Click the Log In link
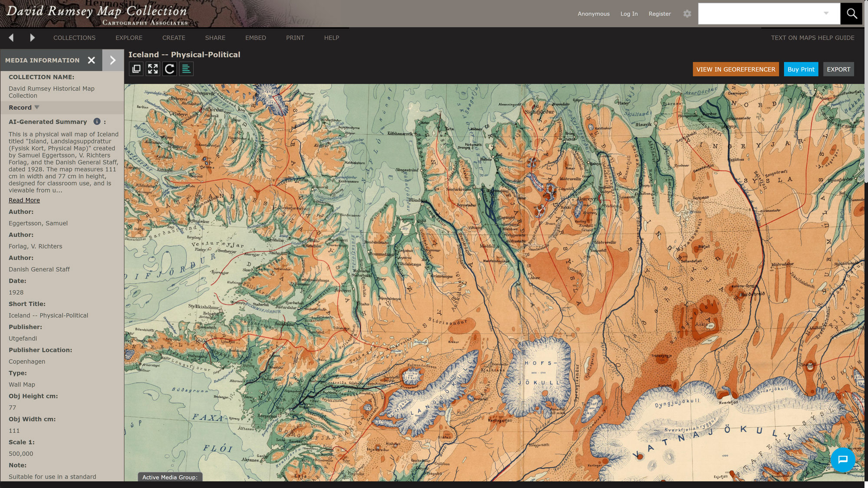Viewport: 868px width, 488px height. 629,14
